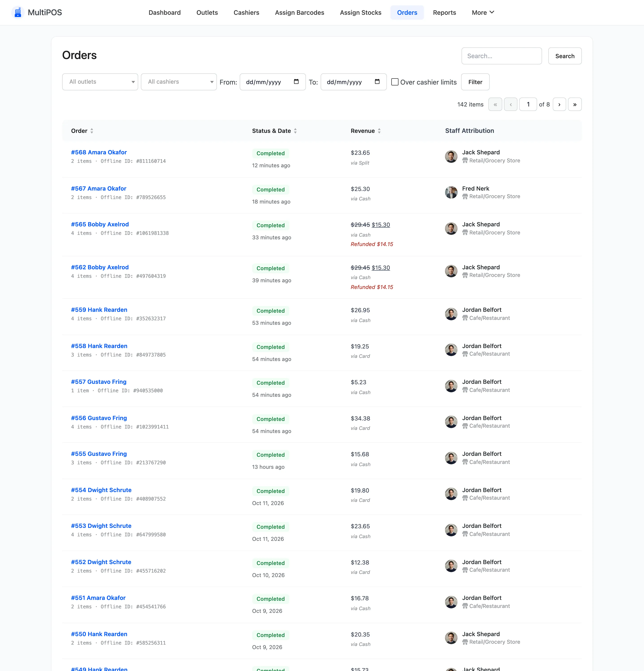Enable the Over cashier limits checkbox
This screenshot has width=644, height=671.
(x=395, y=82)
